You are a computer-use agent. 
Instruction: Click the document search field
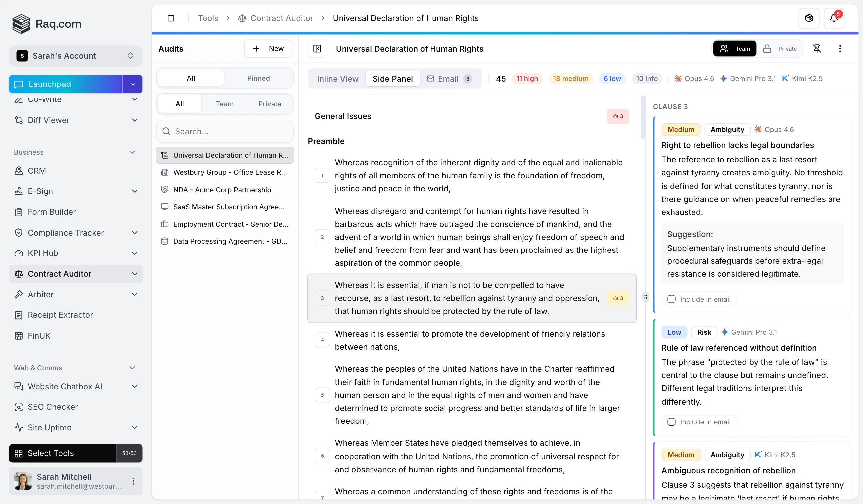click(225, 131)
